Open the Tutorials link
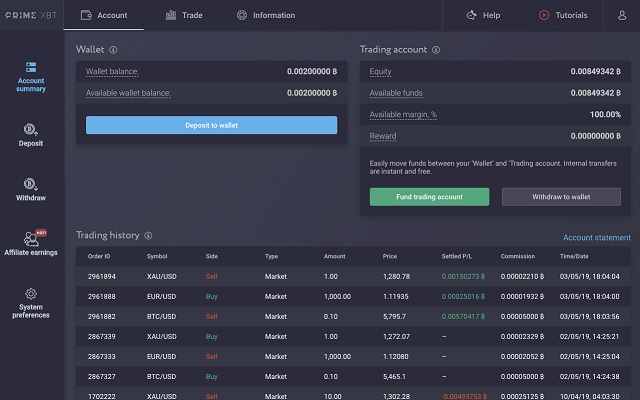640x400 pixels. pyautogui.click(x=563, y=15)
